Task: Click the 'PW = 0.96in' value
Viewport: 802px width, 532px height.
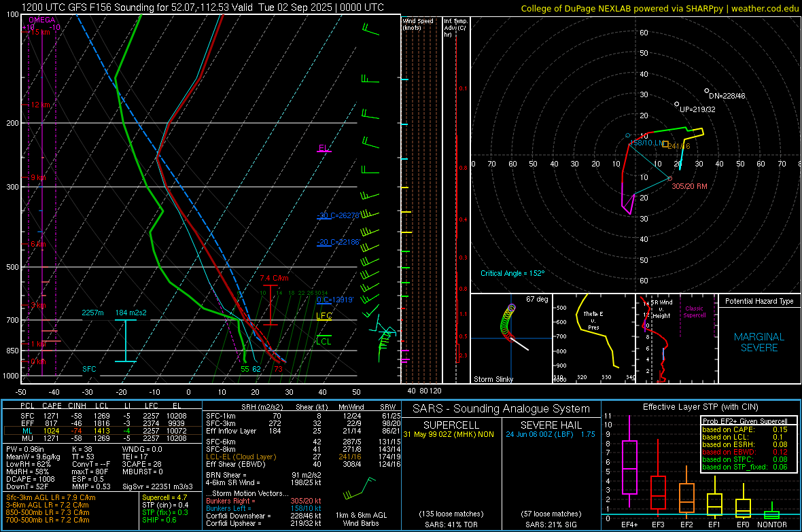Action: (x=27, y=449)
